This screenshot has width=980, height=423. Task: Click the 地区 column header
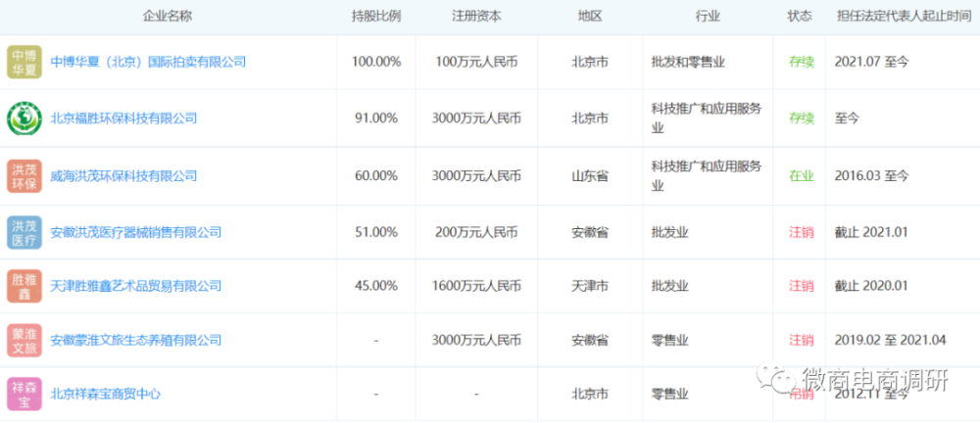pos(590,17)
